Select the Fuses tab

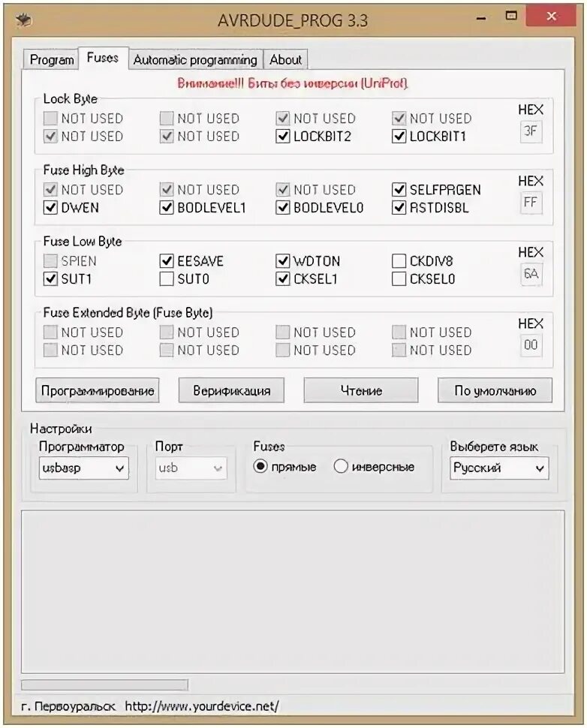(103, 58)
